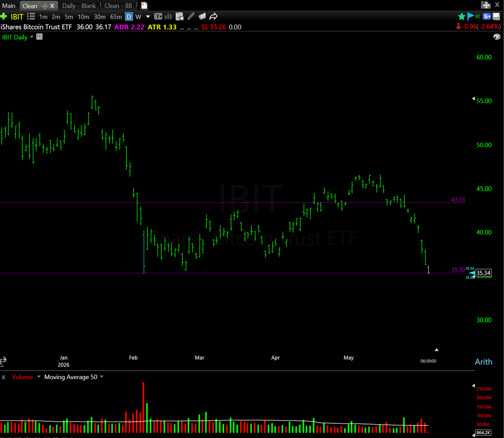Expand the timeframe dropdown arrow after W

point(148,17)
